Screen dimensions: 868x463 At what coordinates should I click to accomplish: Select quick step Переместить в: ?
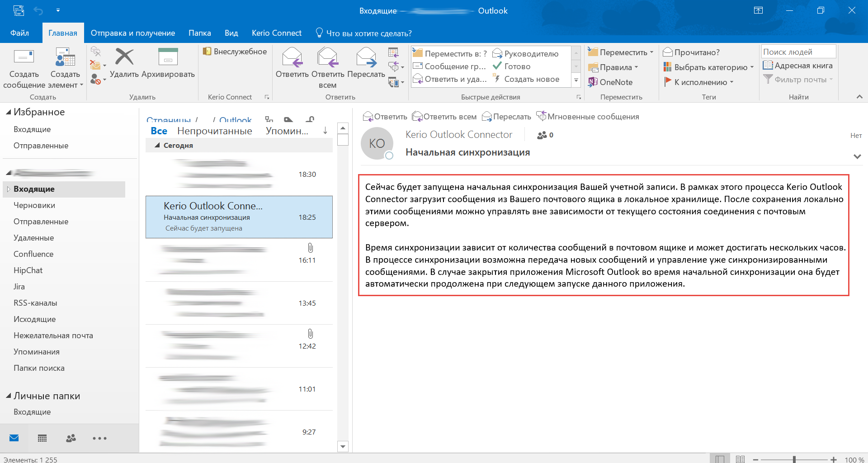coord(450,53)
